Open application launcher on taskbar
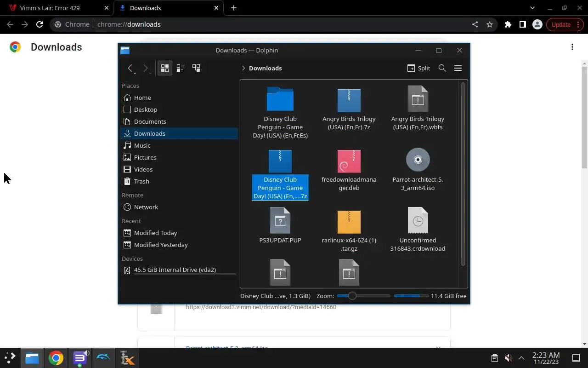Viewport: 588px width, 368px height. (10, 358)
